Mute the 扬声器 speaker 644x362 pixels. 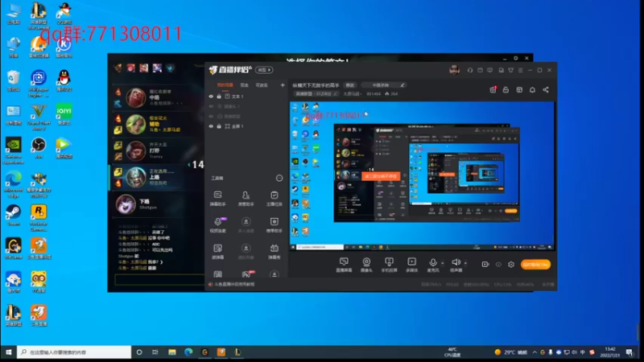click(x=456, y=265)
